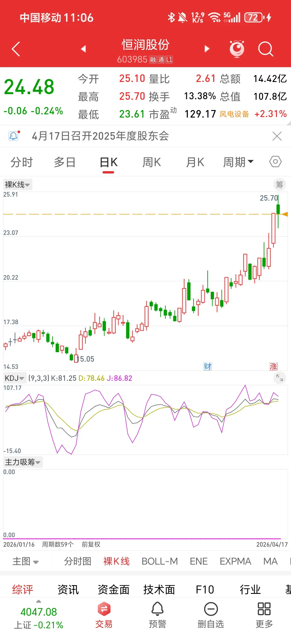Tap the 筹 chip distribution icon
291x644 pixels.
[280, 185]
